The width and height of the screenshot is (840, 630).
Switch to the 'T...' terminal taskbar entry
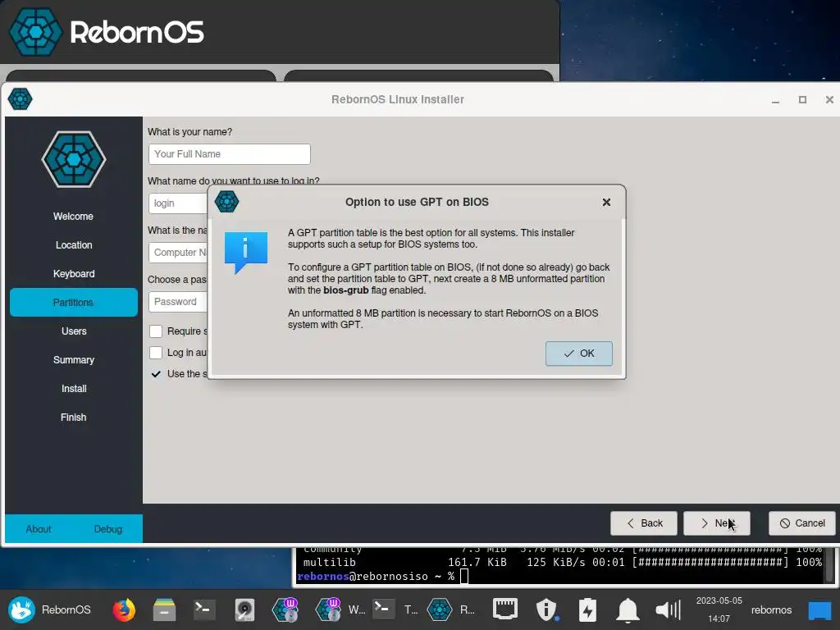pos(395,609)
